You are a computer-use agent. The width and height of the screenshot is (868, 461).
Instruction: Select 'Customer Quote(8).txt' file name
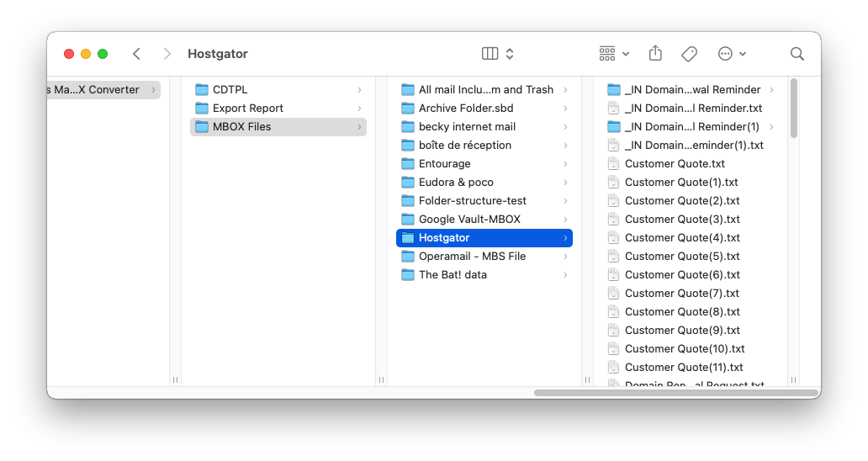pyautogui.click(x=683, y=311)
